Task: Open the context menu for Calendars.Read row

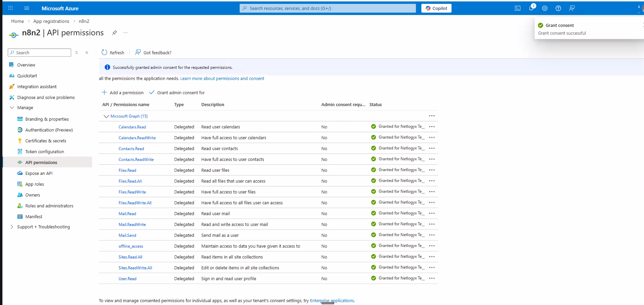Action: 432,127
